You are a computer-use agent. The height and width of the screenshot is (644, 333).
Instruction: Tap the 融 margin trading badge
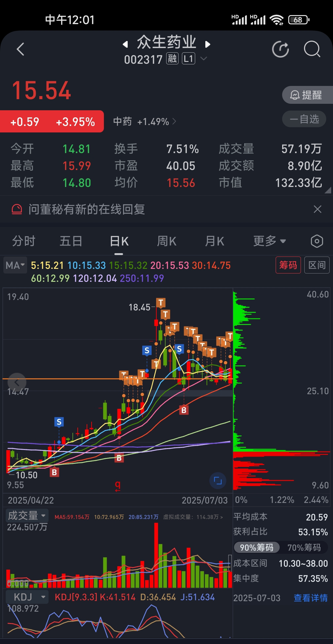[x=172, y=59]
